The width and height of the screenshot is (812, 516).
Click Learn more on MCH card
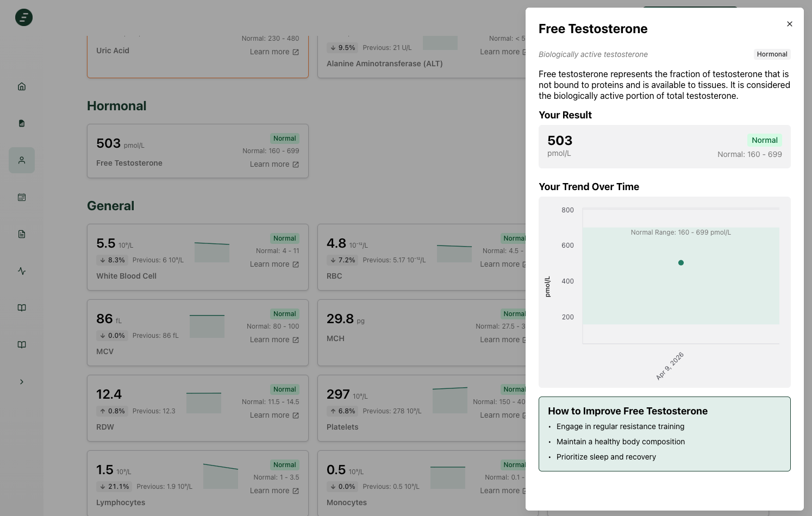pyautogui.click(x=503, y=340)
